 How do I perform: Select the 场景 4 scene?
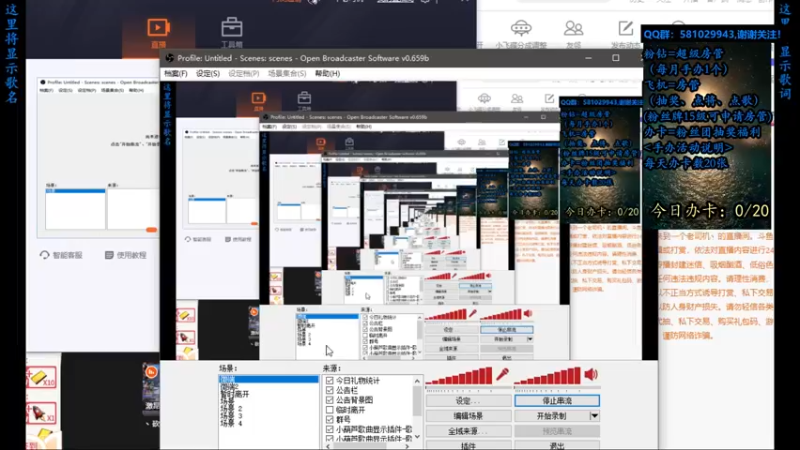[x=231, y=423]
